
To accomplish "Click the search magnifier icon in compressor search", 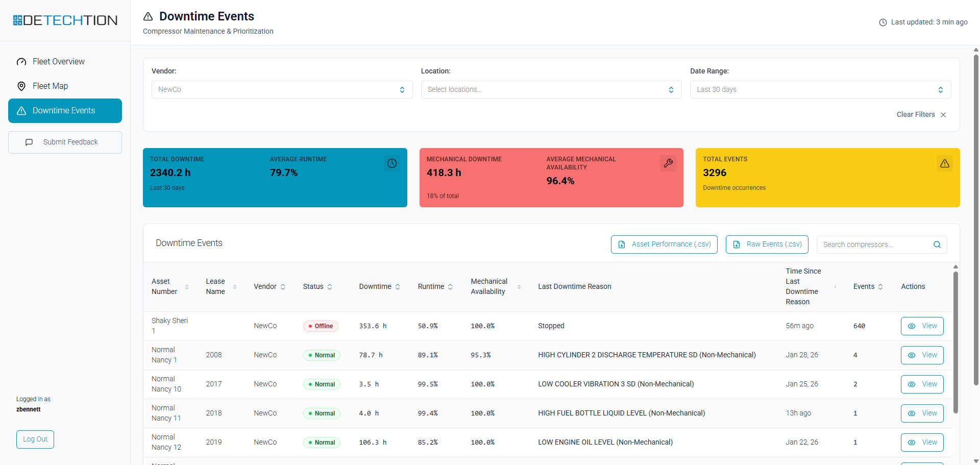I will click(937, 244).
